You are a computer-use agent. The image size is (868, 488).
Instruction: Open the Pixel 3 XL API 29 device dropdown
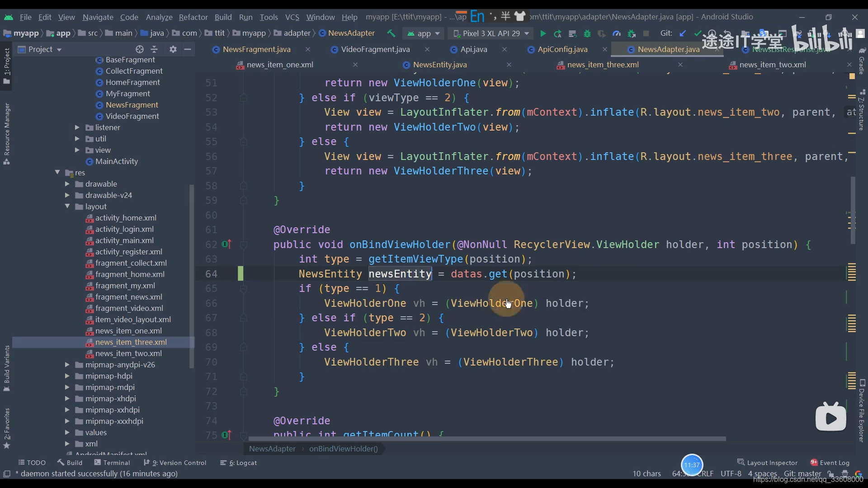pyautogui.click(x=491, y=33)
